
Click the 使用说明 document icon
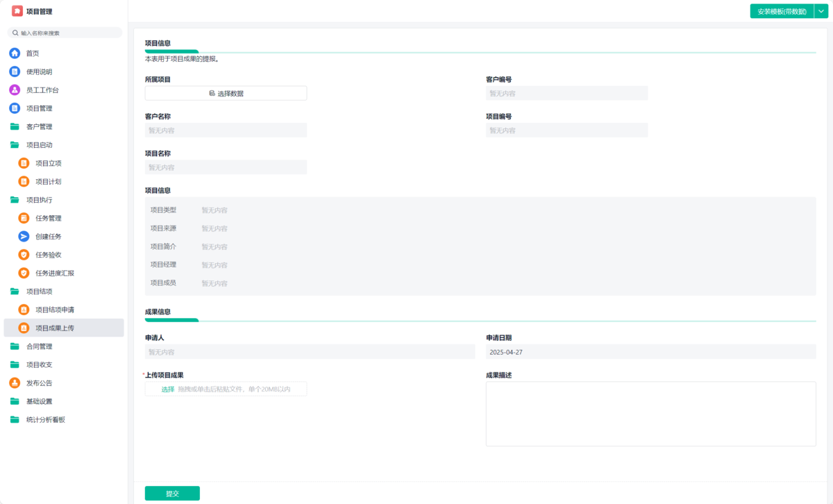coord(15,72)
